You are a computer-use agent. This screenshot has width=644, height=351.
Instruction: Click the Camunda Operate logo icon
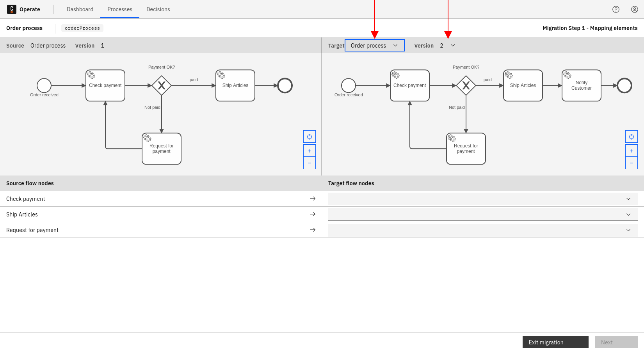(x=12, y=9)
